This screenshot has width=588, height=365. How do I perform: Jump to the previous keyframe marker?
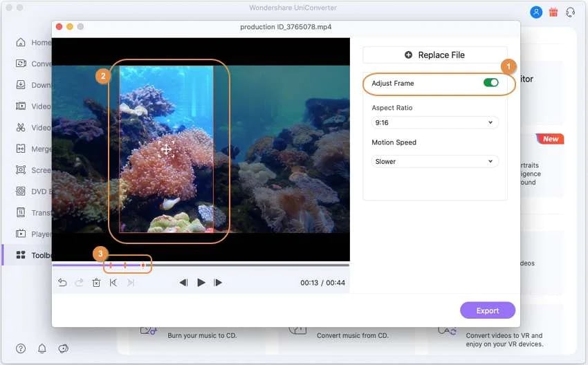pyautogui.click(x=113, y=283)
